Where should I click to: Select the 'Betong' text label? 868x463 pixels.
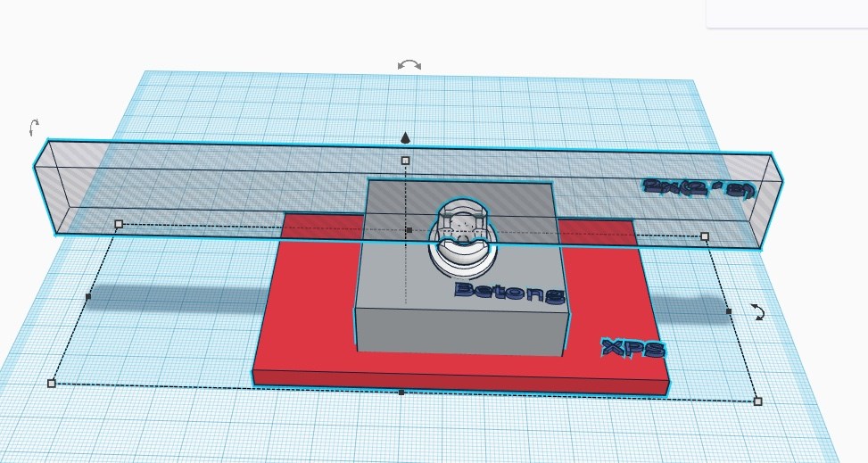point(508,292)
